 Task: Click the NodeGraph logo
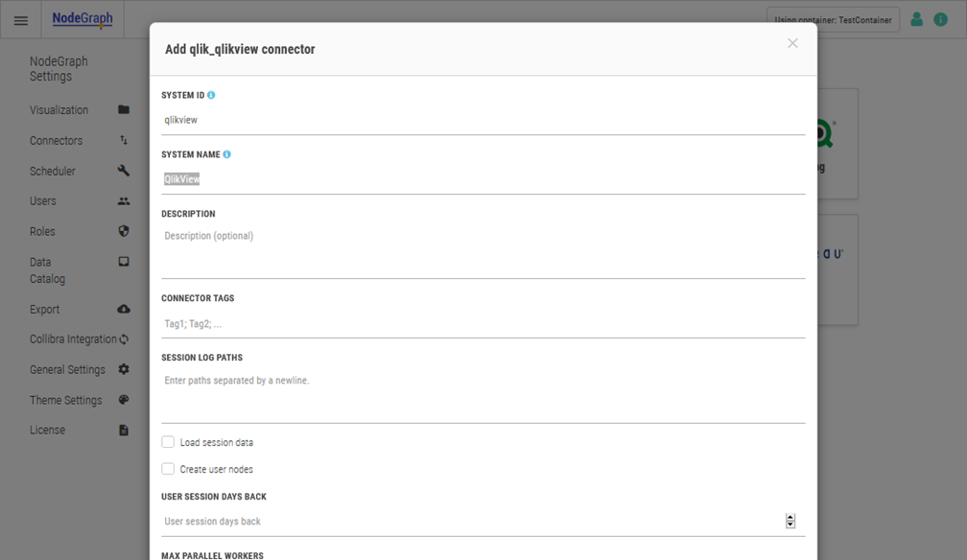point(83,19)
